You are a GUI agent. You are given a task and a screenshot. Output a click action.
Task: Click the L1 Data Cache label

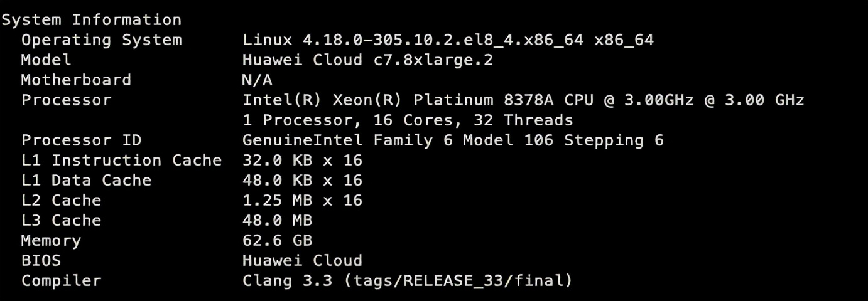(86, 181)
